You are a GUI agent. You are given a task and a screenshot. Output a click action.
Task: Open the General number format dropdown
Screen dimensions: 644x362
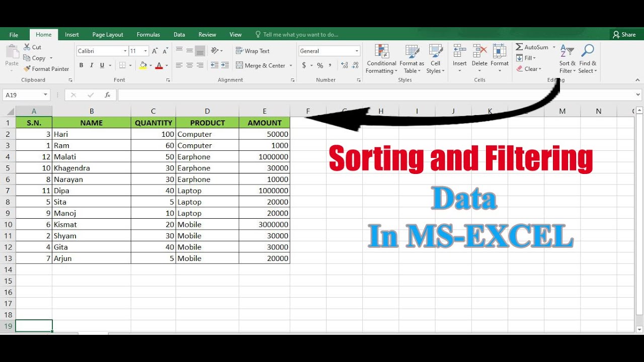pyautogui.click(x=357, y=51)
